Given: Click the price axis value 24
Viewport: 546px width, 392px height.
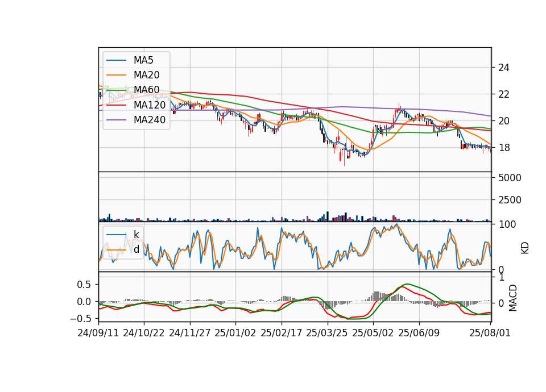Looking at the screenshot, I should [x=503, y=68].
